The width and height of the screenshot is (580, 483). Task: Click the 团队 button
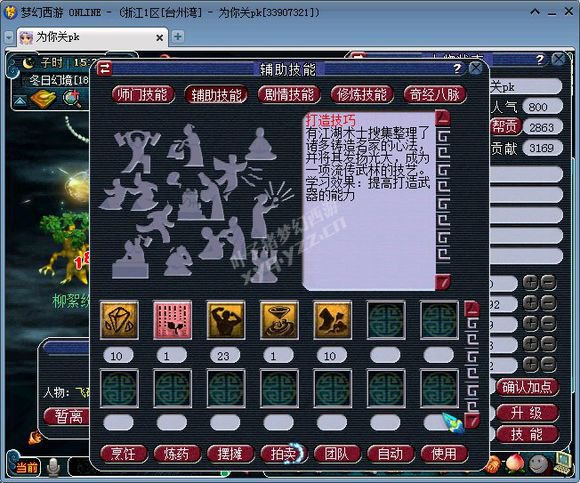click(337, 454)
